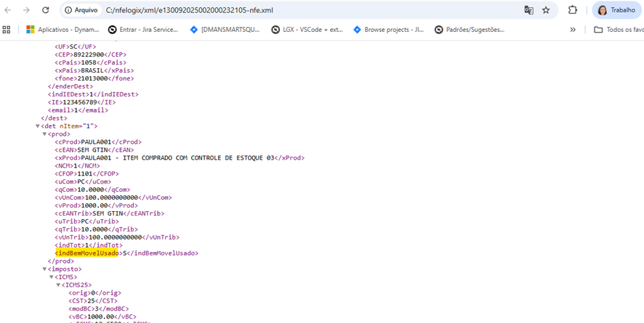Click the CEP value 89222900
This screenshot has height=323, width=644.
pos(89,54)
